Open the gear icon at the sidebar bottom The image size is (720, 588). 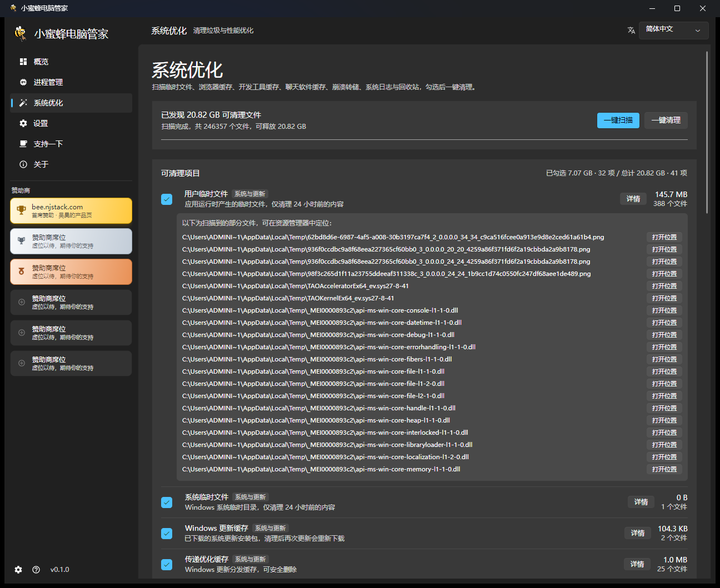point(18,570)
